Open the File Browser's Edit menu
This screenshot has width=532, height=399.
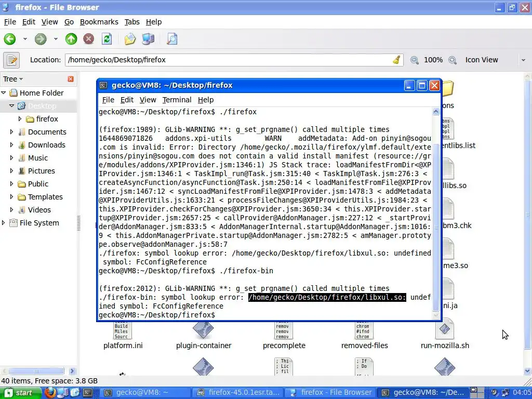click(29, 22)
